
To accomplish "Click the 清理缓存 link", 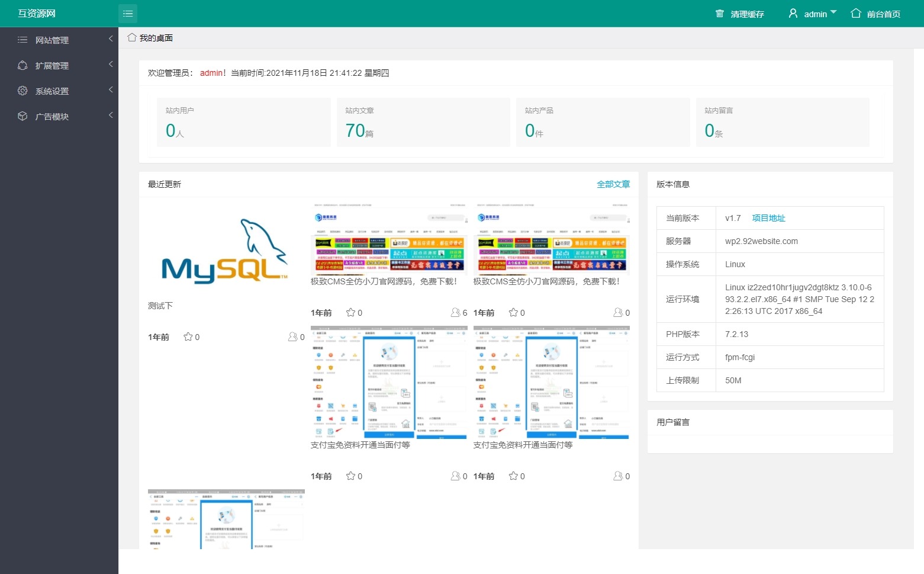I will click(747, 14).
